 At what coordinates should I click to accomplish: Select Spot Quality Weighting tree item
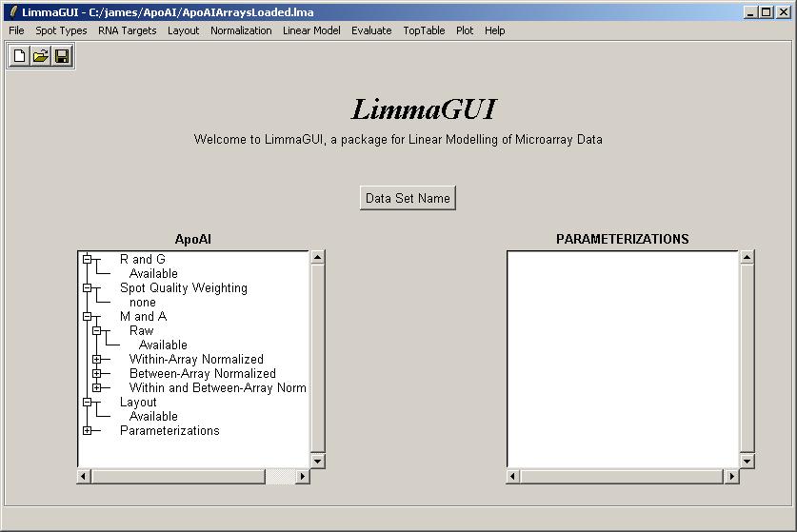tap(183, 287)
